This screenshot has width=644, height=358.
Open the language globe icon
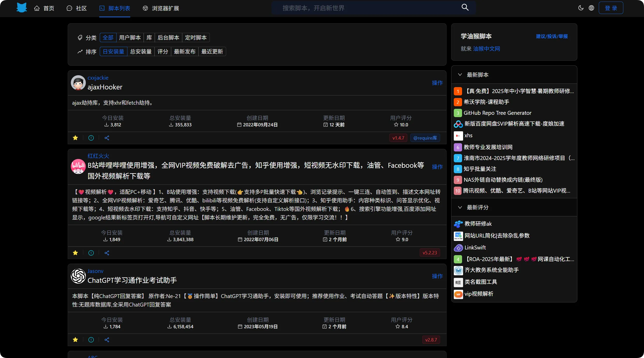592,8
